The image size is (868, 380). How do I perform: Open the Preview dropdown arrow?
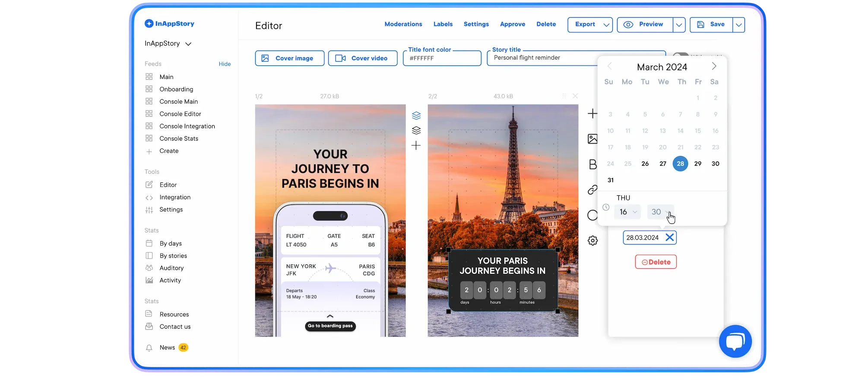click(x=679, y=25)
